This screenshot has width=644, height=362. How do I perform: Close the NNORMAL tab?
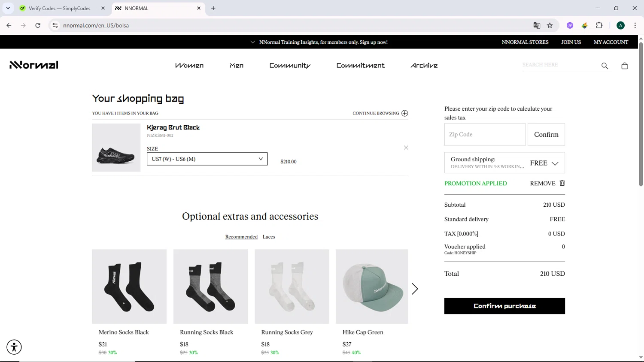199,8
